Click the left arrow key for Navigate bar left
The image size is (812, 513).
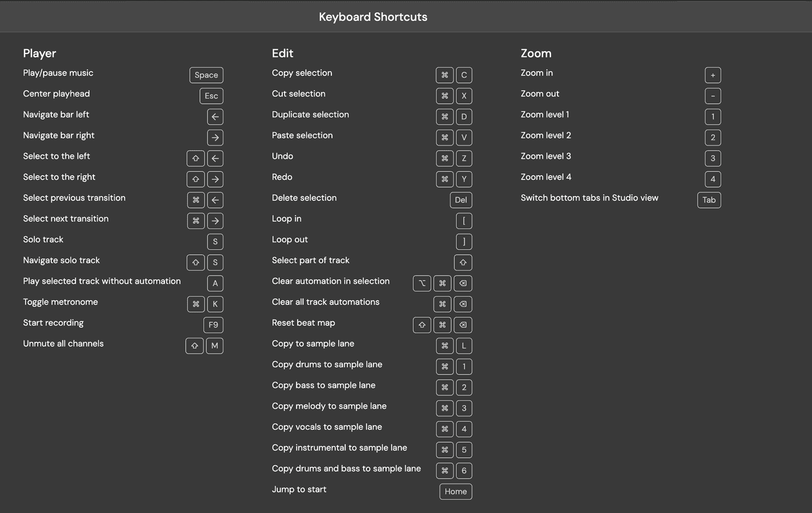click(215, 117)
